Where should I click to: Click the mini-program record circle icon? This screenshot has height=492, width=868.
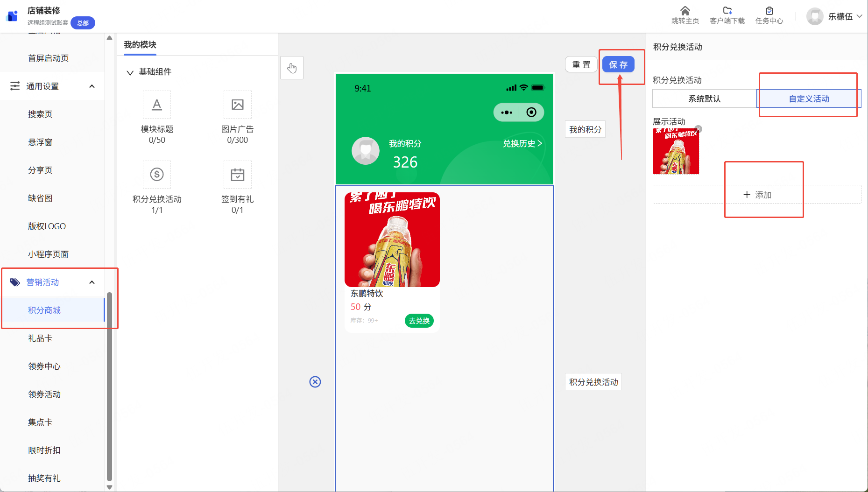[x=531, y=112]
